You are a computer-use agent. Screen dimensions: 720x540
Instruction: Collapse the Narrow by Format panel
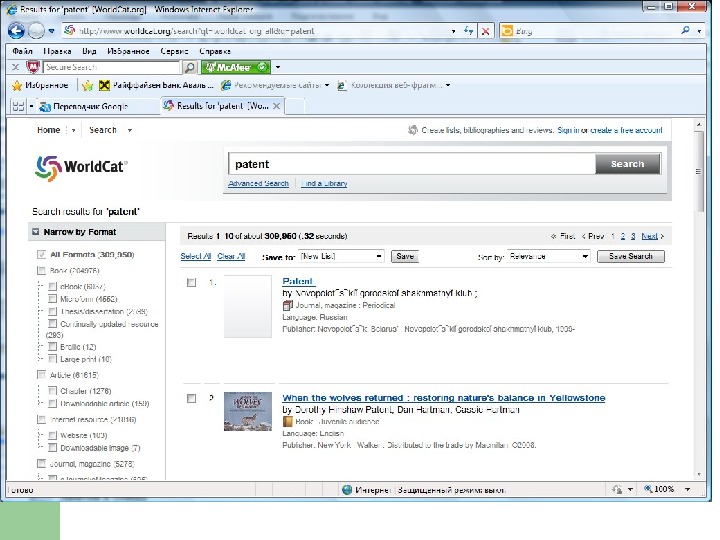point(35,232)
